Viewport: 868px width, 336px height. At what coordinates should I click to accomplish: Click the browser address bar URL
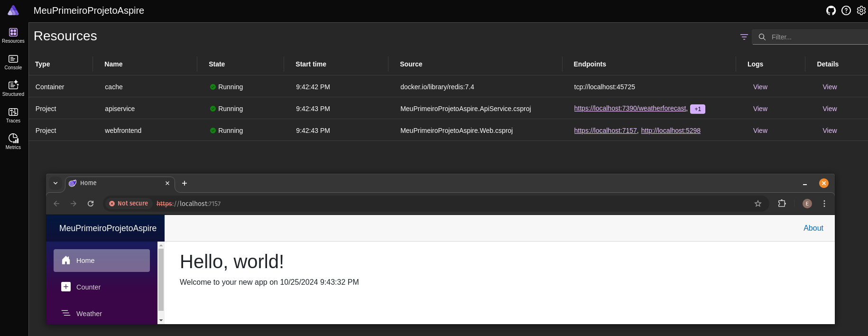coord(189,204)
